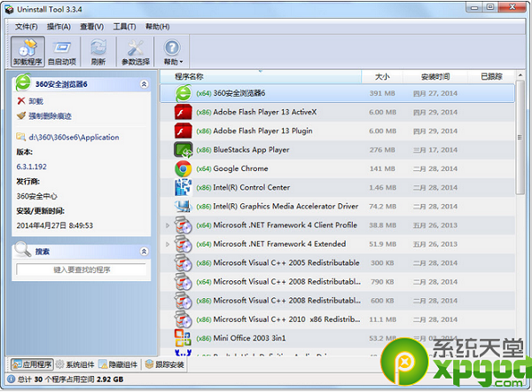Select Google Chrome icon in list

[184, 169]
